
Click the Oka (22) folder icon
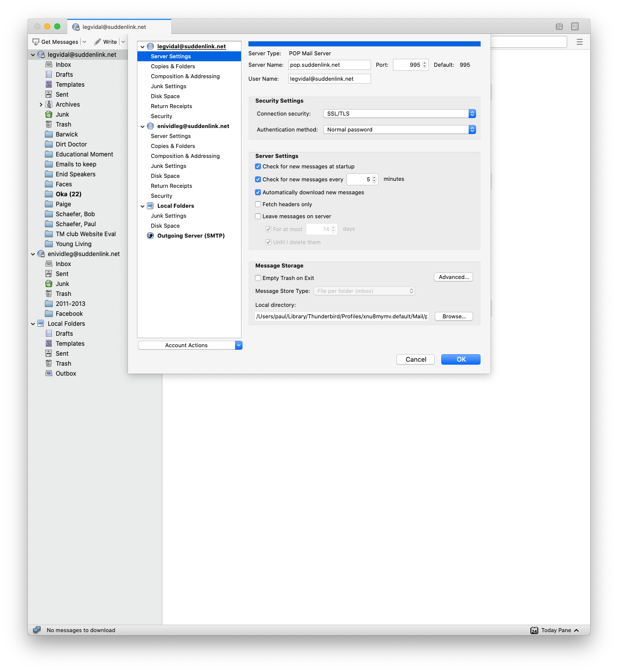coord(49,194)
